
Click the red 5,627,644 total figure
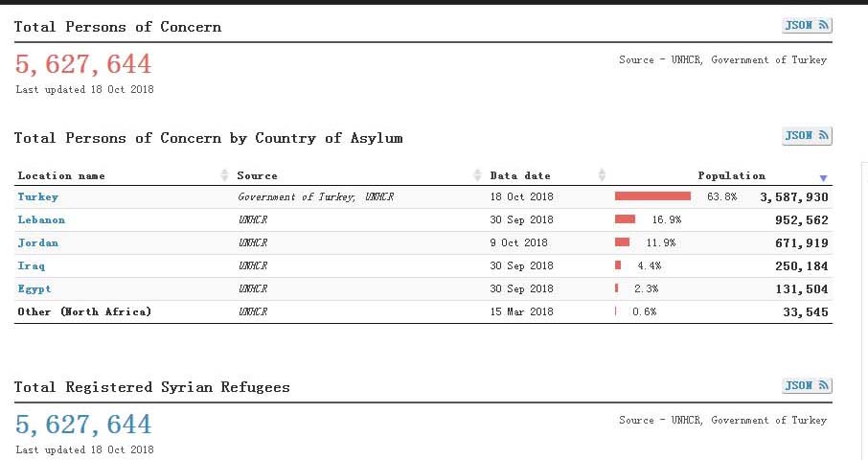[83, 64]
